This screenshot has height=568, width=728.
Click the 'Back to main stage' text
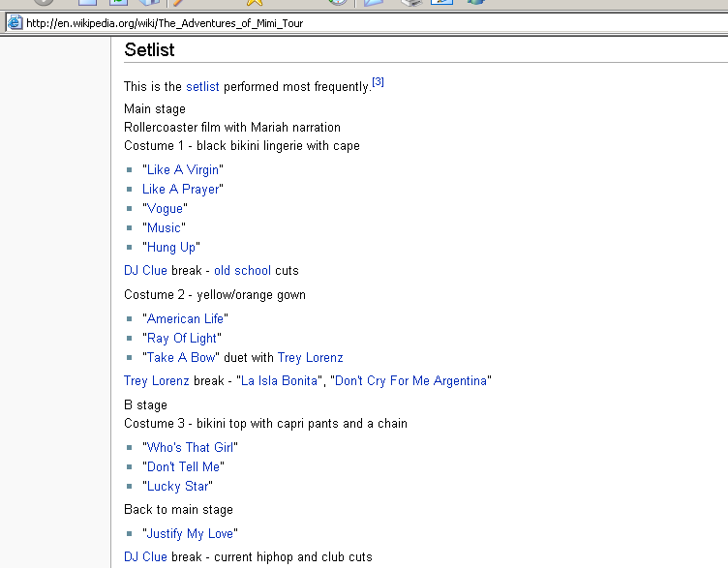pos(178,510)
